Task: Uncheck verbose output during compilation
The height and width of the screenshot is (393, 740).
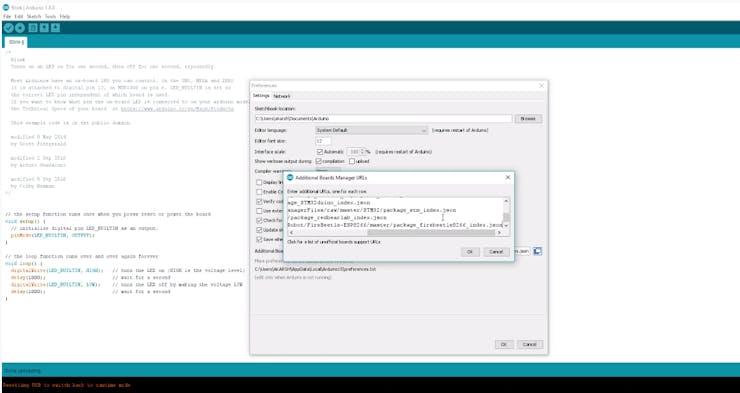Action: tap(319, 161)
